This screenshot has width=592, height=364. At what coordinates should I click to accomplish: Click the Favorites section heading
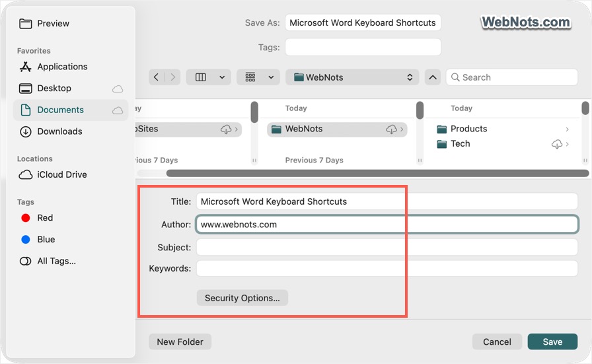click(x=34, y=51)
